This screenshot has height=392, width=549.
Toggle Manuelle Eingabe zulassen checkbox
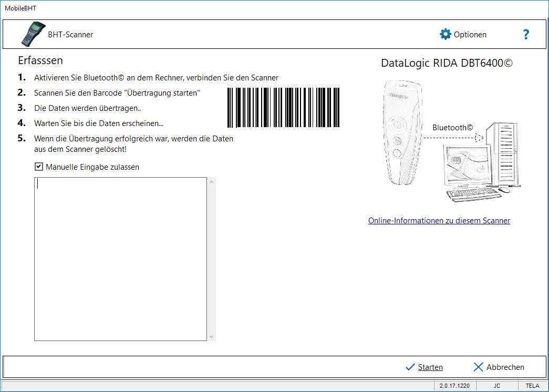pyautogui.click(x=39, y=167)
